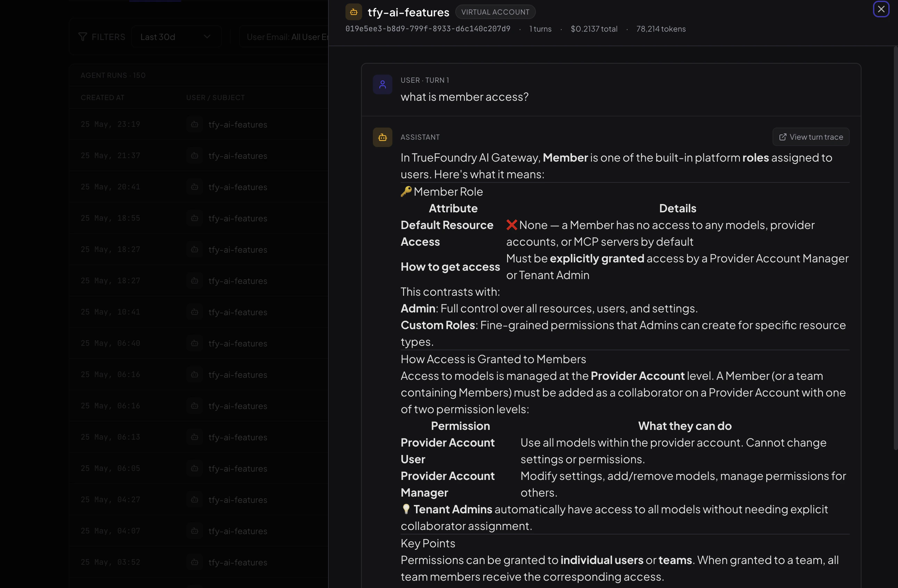Click the user question 'what is member access?'
Screen dimensions: 898x588
coord(465,97)
